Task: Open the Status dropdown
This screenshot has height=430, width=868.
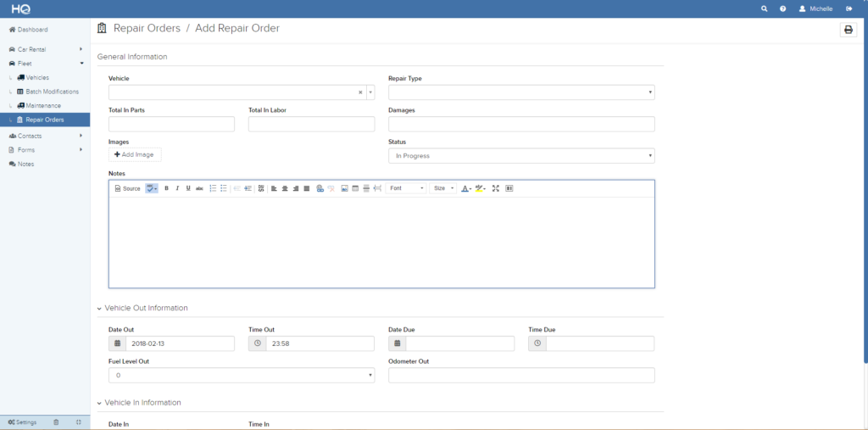Action: 521,156
